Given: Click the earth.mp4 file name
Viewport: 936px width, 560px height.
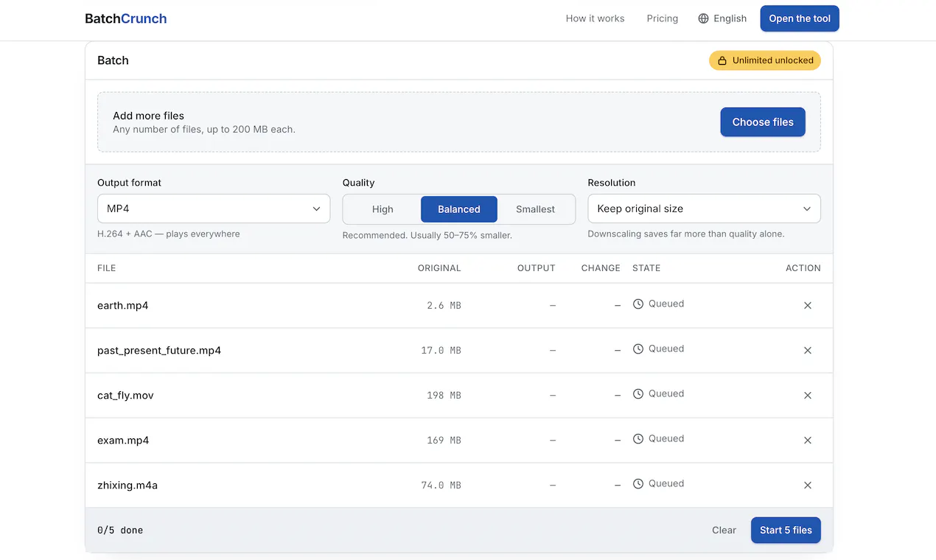Looking at the screenshot, I should tap(123, 305).
